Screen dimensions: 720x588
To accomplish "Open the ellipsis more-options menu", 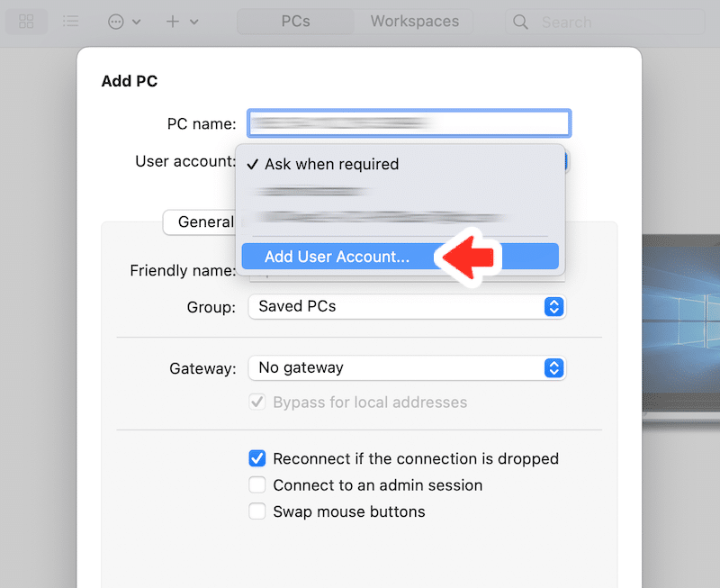I will pos(116,22).
